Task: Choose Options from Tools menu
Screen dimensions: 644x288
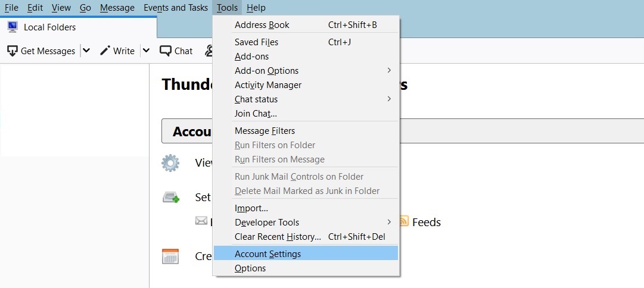Action: coord(306,268)
